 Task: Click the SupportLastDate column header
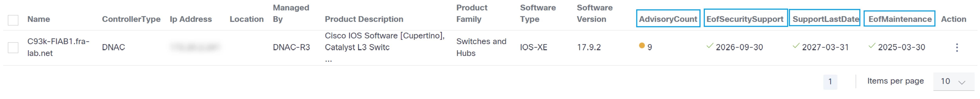coord(825,19)
